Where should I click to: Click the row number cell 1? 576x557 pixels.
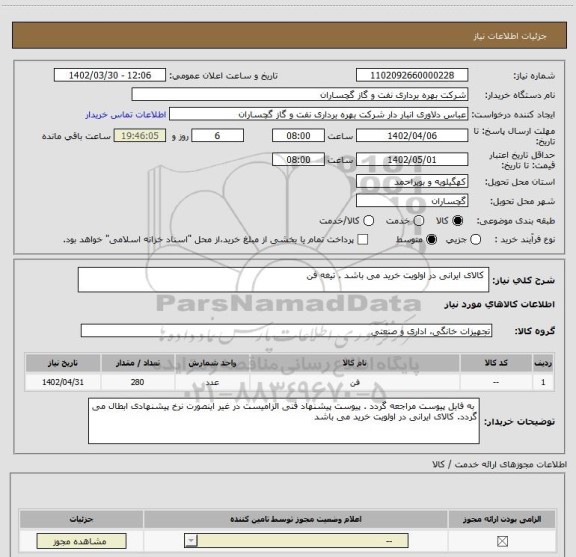tap(543, 382)
